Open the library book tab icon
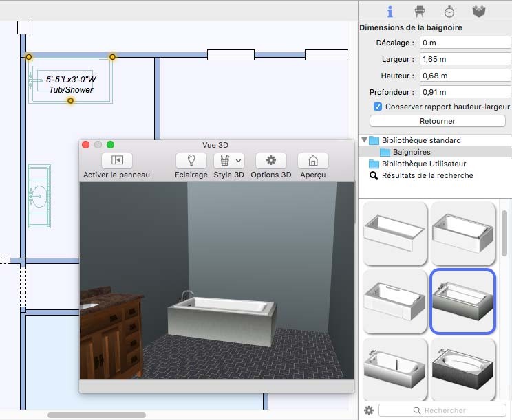 pos(479,12)
